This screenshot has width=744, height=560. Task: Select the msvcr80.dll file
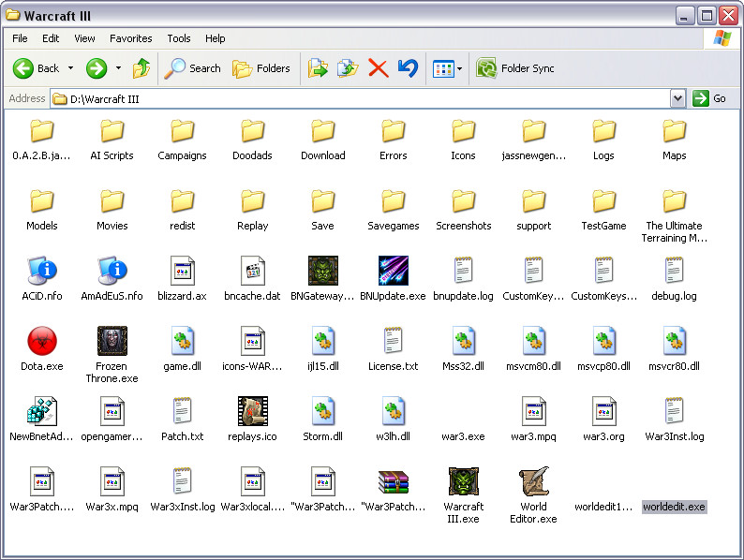(x=675, y=349)
